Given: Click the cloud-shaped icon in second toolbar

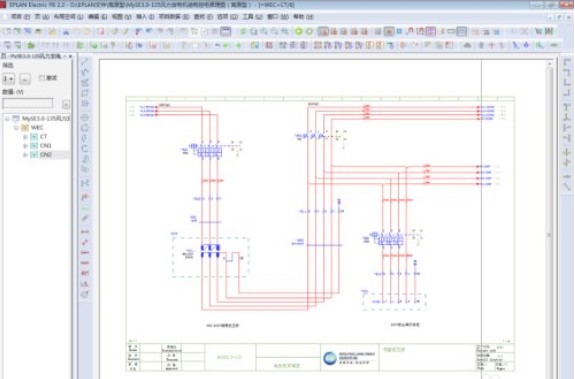Looking at the screenshot, I should pyautogui.click(x=467, y=45).
